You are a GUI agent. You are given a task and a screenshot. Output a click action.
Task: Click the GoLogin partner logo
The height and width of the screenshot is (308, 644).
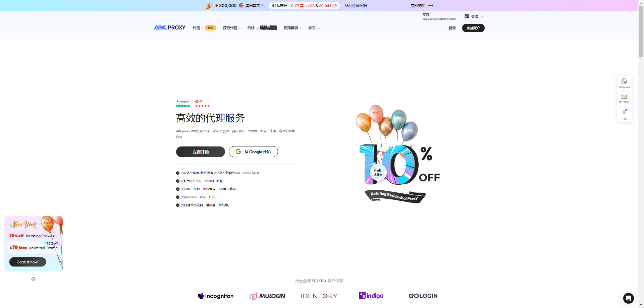point(423,296)
